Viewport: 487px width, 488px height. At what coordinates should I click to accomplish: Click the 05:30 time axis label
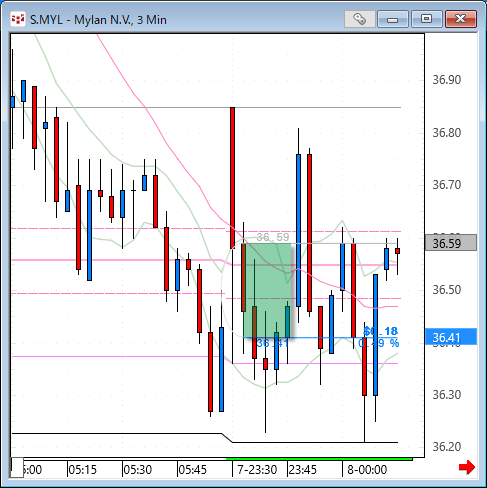coord(138,470)
